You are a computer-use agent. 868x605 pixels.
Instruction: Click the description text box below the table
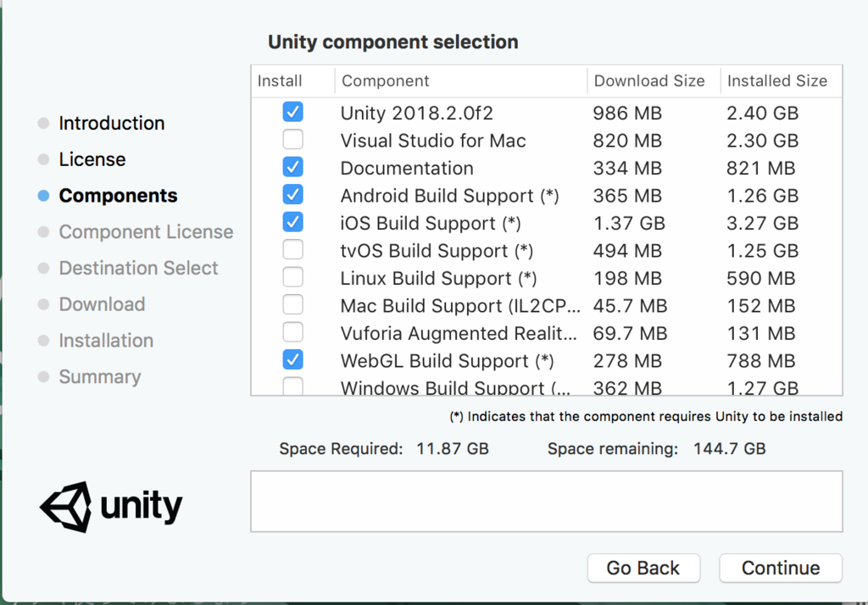[547, 502]
